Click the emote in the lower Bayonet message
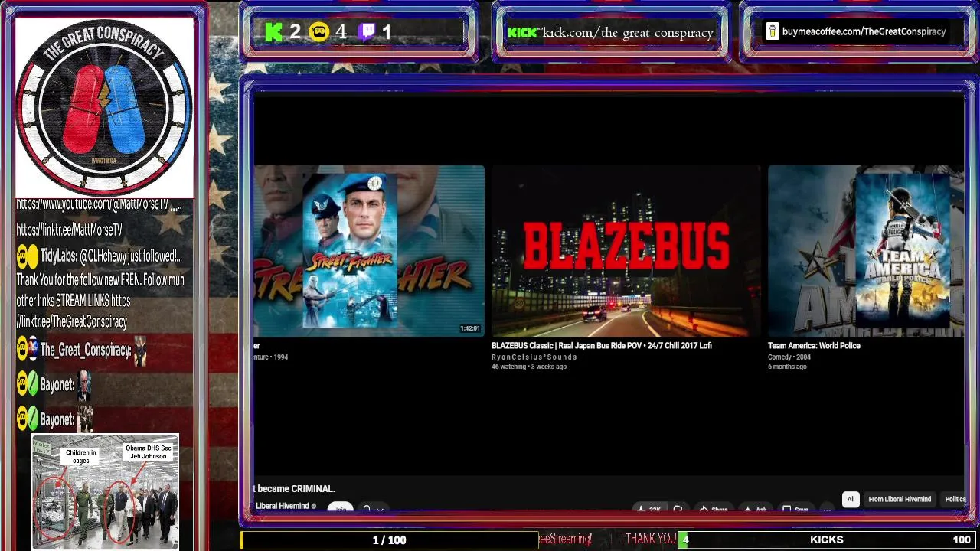This screenshot has height=551, width=980. tap(84, 419)
